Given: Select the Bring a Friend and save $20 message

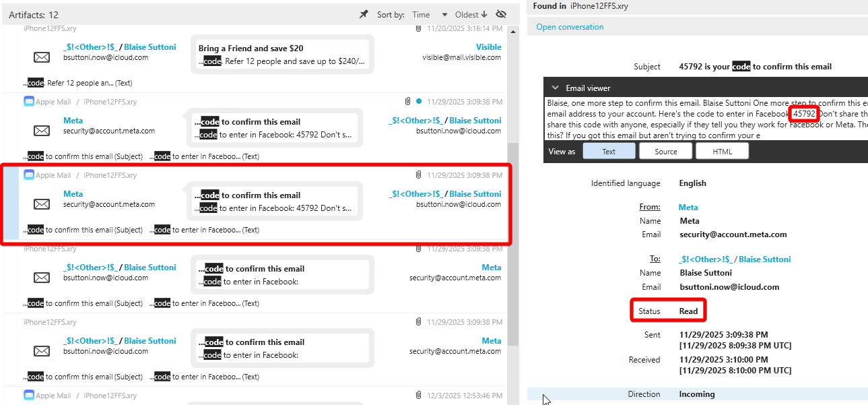Looking at the screenshot, I should coord(281,55).
